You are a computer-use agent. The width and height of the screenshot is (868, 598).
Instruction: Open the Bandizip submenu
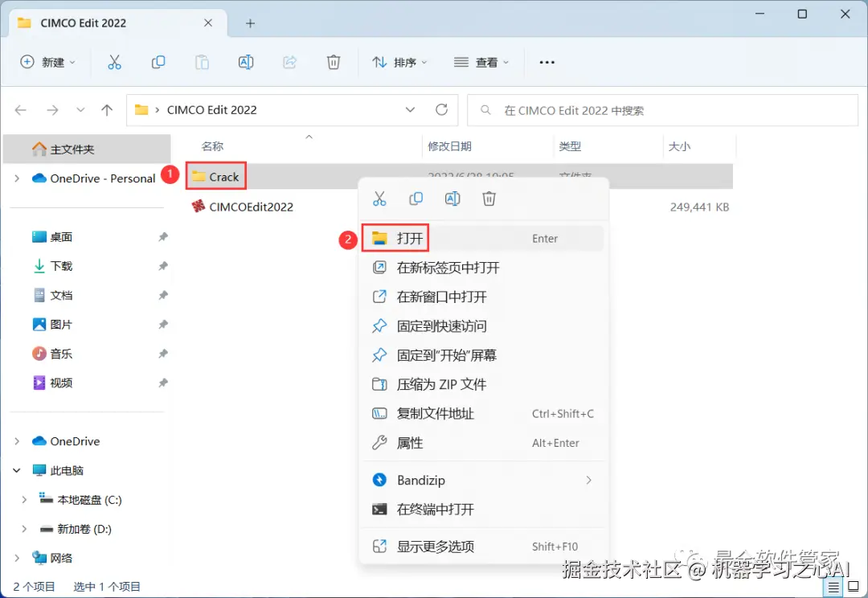pos(482,480)
